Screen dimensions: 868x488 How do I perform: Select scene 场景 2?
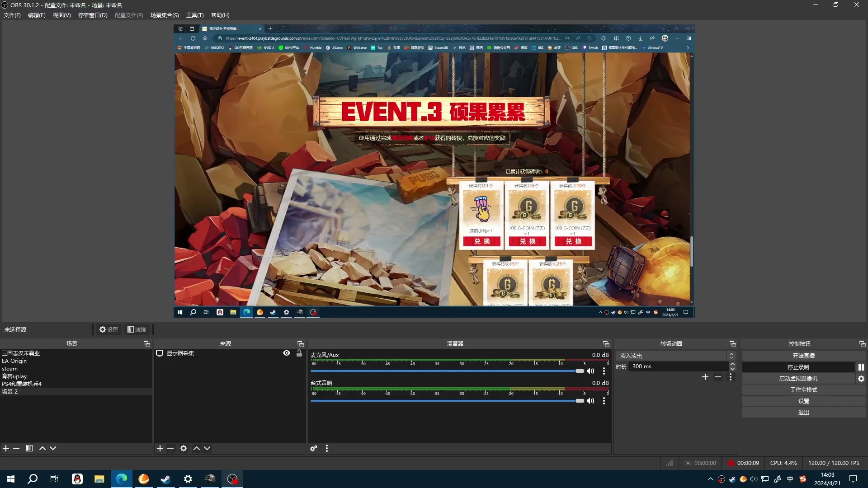click(x=76, y=392)
